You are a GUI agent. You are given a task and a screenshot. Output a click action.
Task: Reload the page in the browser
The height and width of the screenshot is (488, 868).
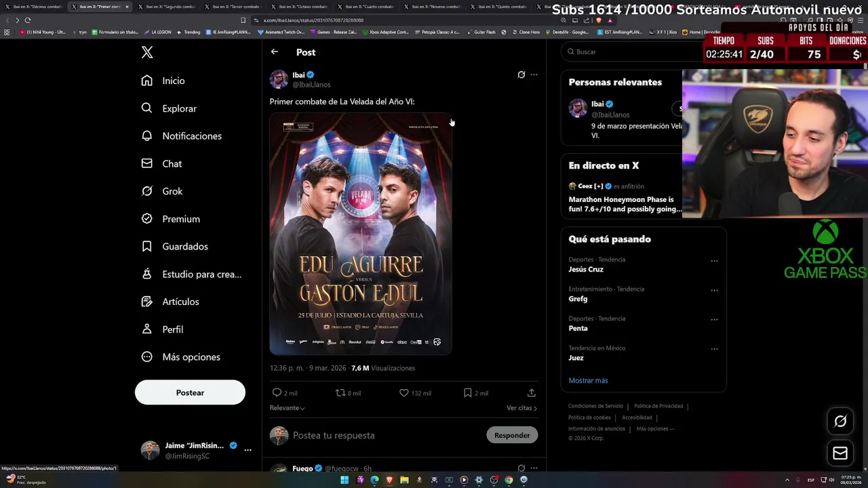coord(28,20)
